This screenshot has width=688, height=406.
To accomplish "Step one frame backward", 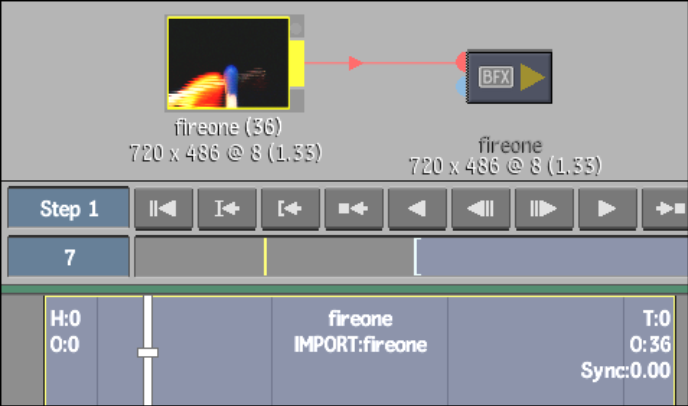I will tap(481, 208).
